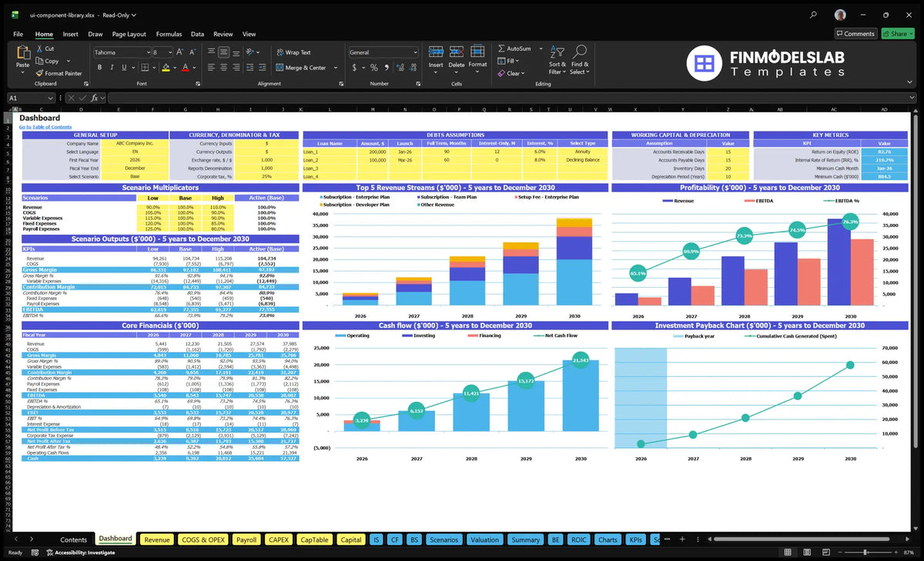Click the Cut scissors command
Image resolution: width=924 pixels, height=561 pixels.
pyautogui.click(x=44, y=48)
